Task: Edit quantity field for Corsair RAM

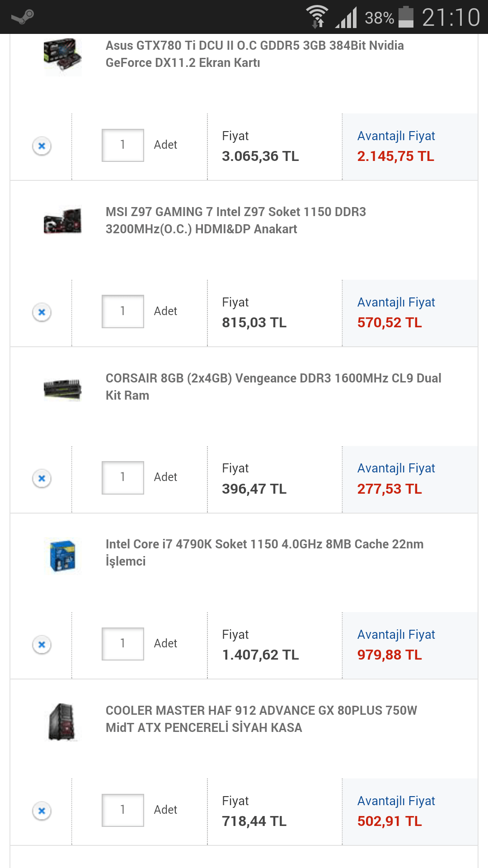Action: [x=122, y=477]
